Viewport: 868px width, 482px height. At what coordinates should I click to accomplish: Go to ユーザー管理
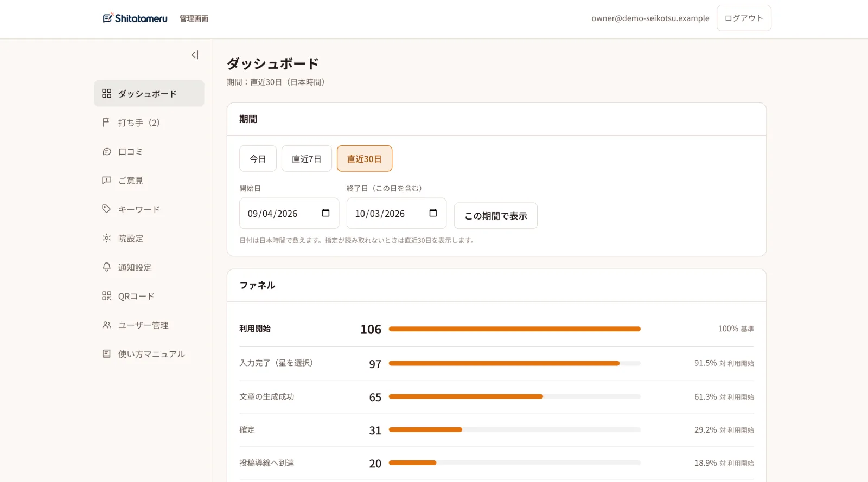[x=149, y=325]
